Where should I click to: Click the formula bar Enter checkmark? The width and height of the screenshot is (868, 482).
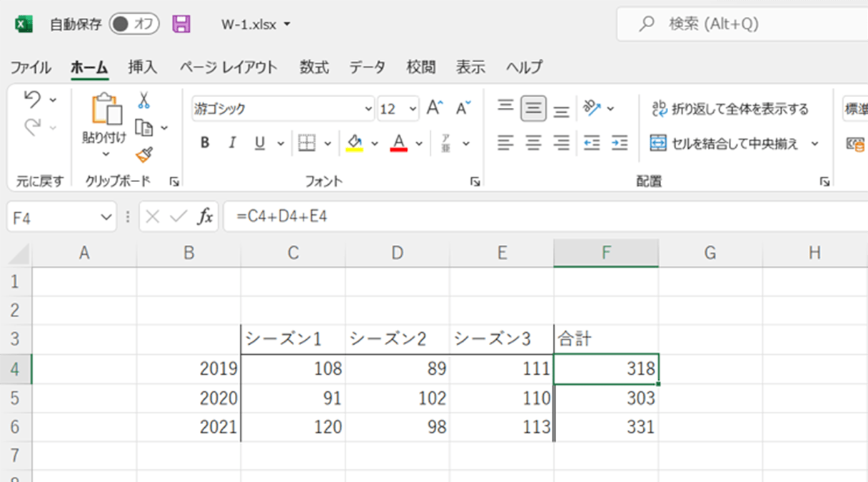178,217
